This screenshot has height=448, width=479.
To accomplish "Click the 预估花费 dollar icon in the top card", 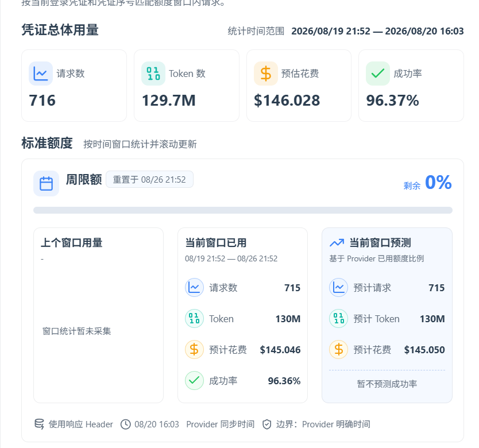I will [x=266, y=74].
